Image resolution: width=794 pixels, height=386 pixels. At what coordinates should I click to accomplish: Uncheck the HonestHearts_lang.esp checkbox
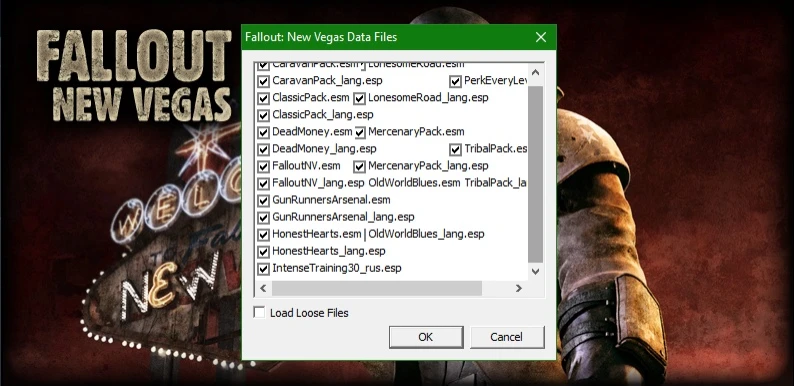pyautogui.click(x=263, y=252)
